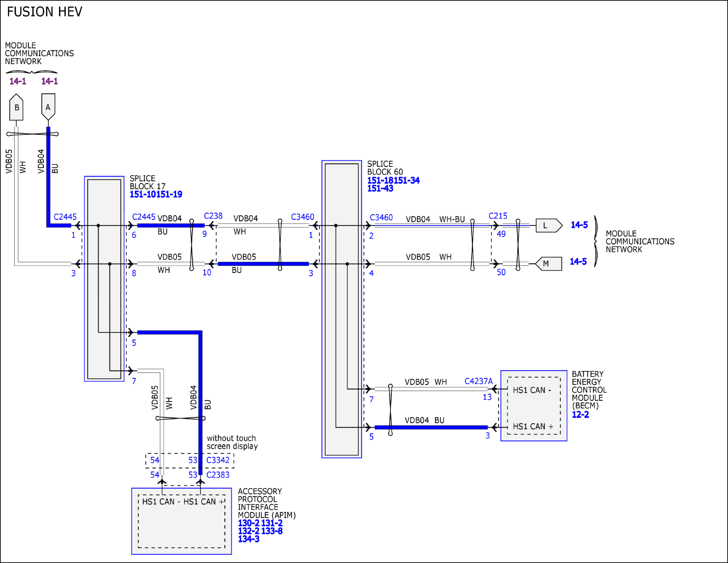This screenshot has width=728, height=563.
Task: Click the C4237A connector label
Action: point(478,381)
